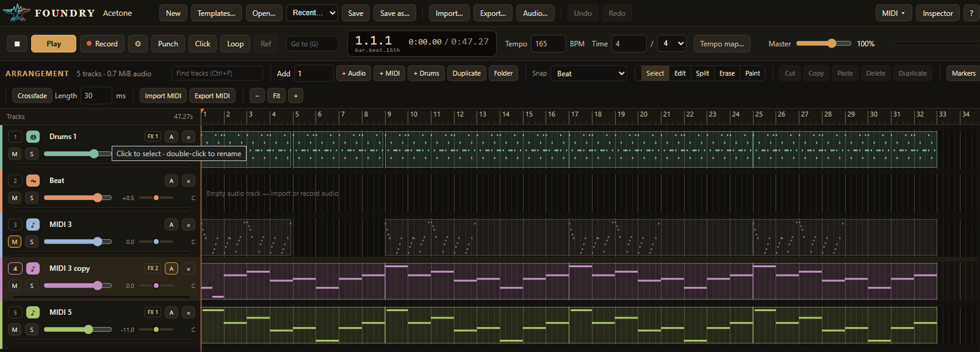Click the Play button

[x=54, y=44]
